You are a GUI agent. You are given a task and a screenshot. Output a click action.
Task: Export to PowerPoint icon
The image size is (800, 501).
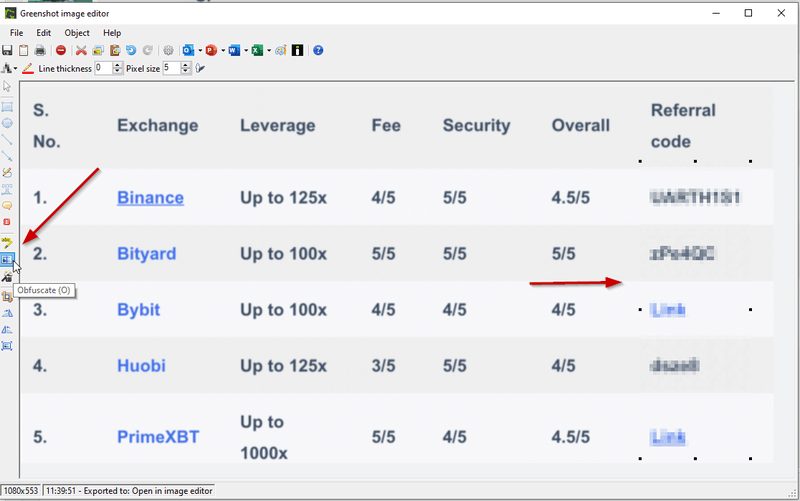[211, 51]
